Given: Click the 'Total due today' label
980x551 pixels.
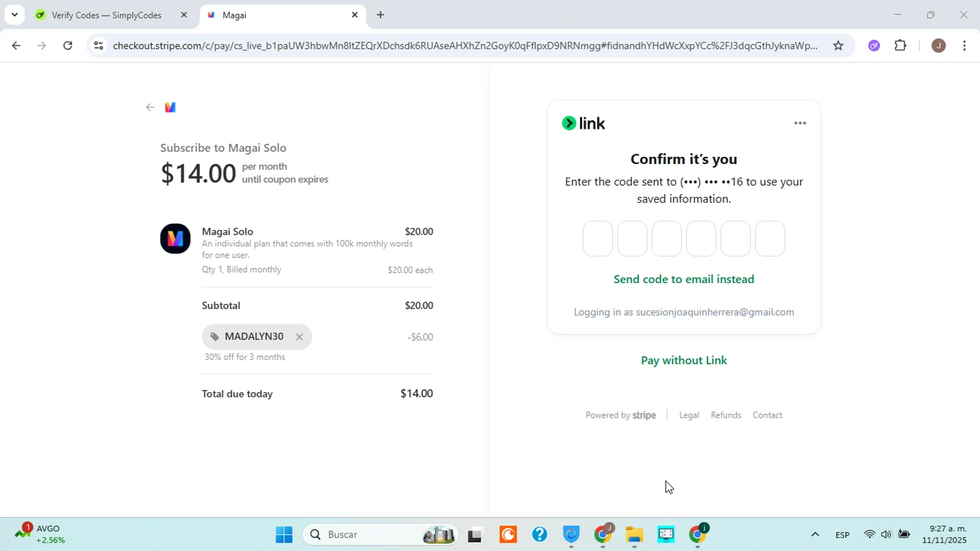Looking at the screenshot, I should point(237,394).
